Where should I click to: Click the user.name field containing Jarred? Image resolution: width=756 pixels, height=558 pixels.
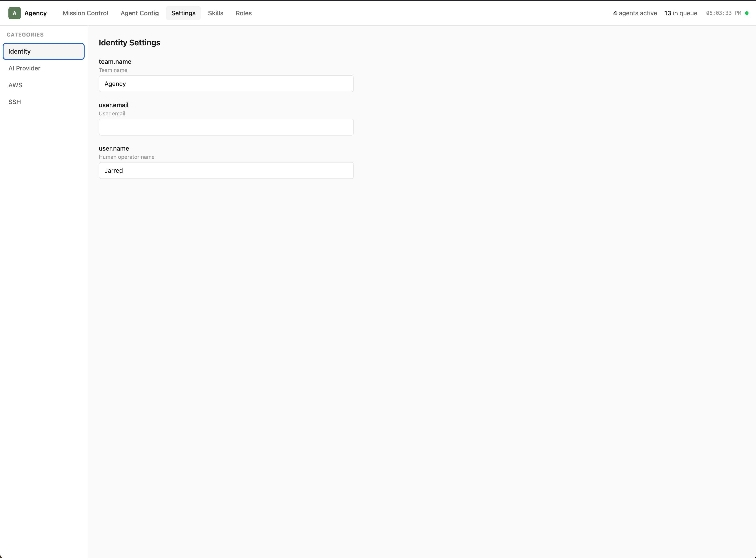[x=226, y=170]
